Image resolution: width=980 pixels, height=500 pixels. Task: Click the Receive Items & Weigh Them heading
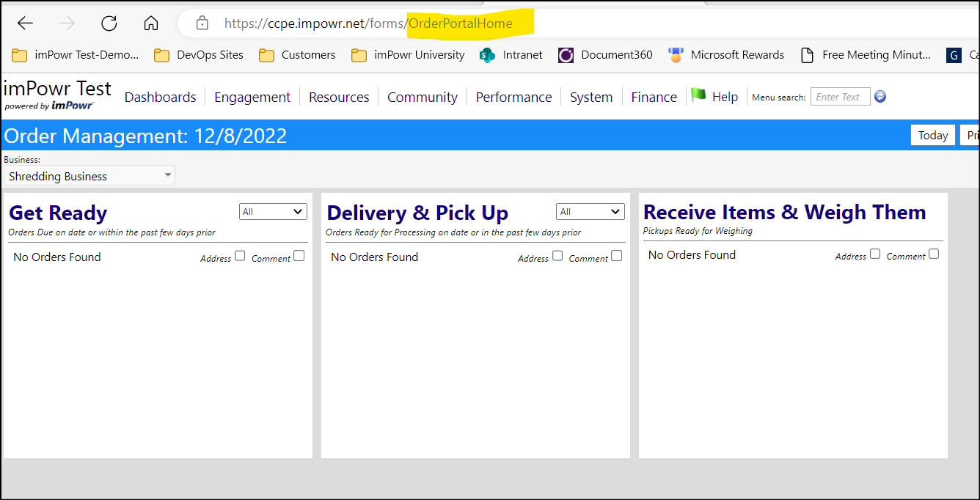pos(785,212)
